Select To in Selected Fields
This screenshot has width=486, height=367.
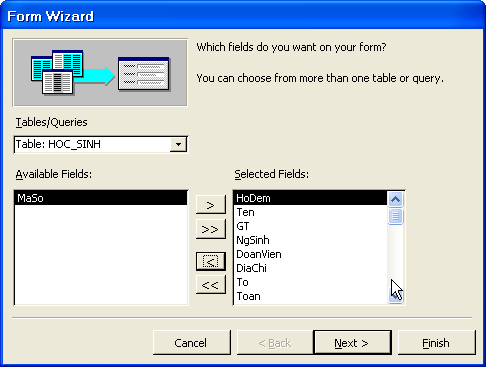pos(311,282)
